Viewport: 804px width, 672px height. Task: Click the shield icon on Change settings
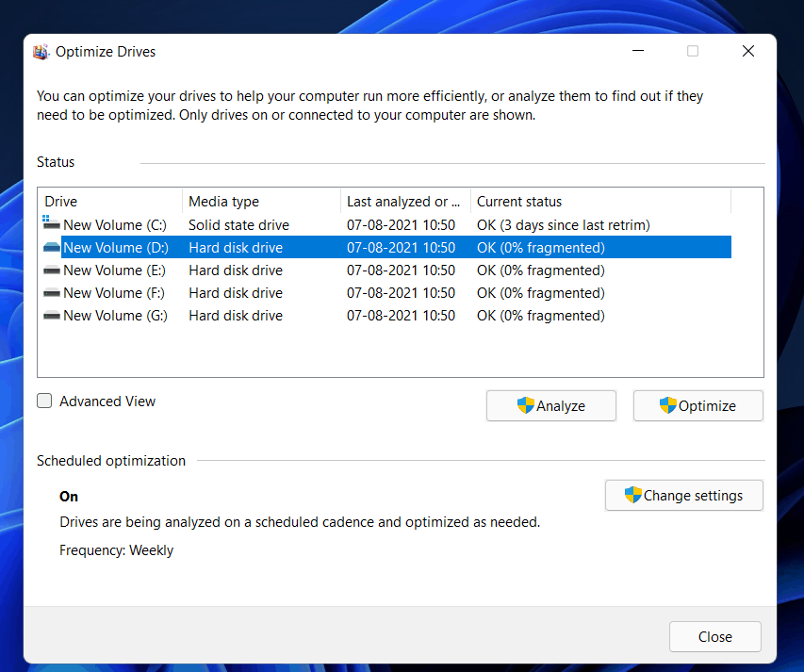pyautogui.click(x=632, y=495)
